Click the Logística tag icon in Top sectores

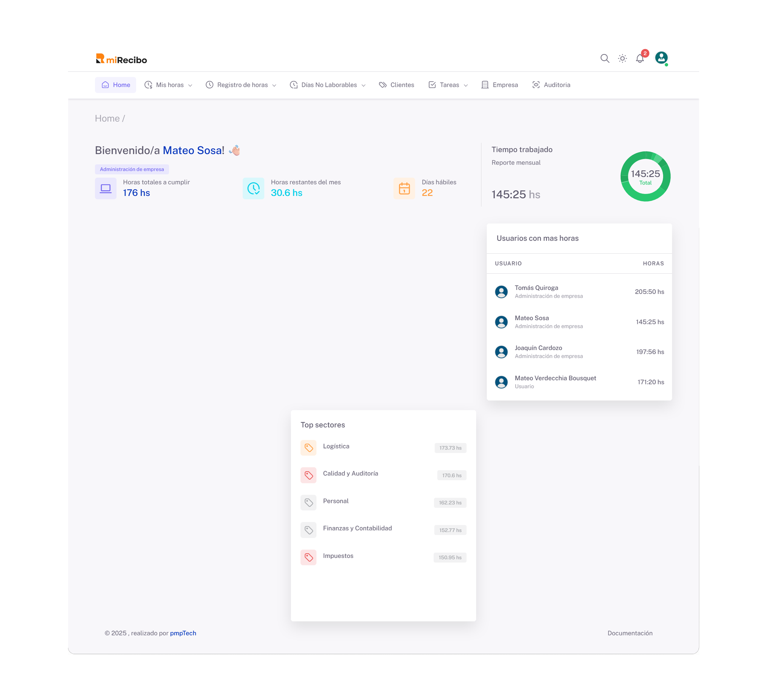point(309,448)
